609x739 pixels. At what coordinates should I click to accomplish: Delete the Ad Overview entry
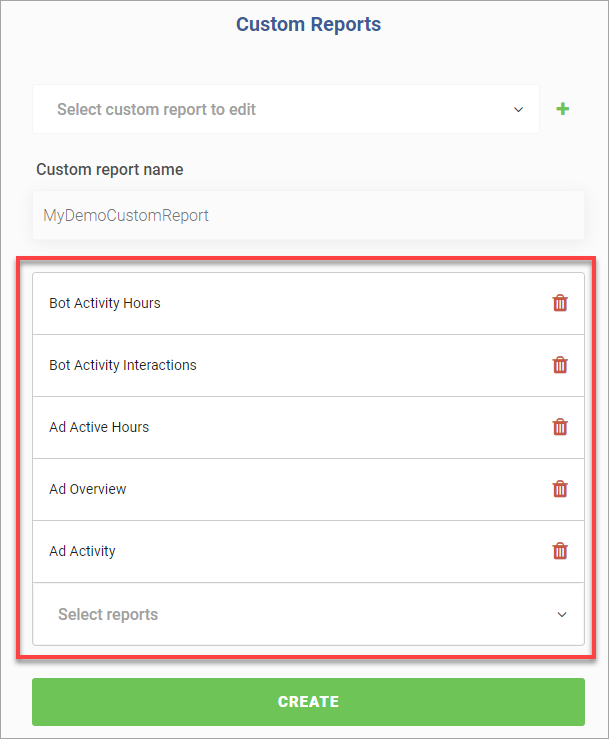[560, 489]
